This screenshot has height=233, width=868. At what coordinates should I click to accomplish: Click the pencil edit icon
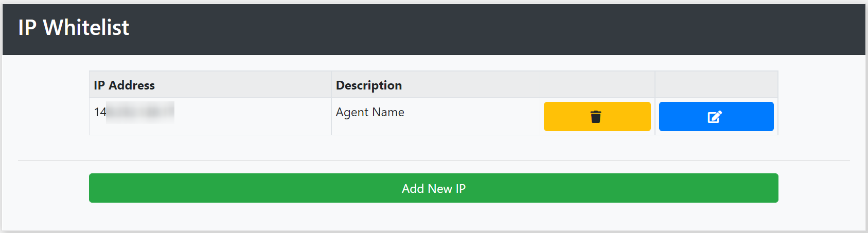pos(715,117)
